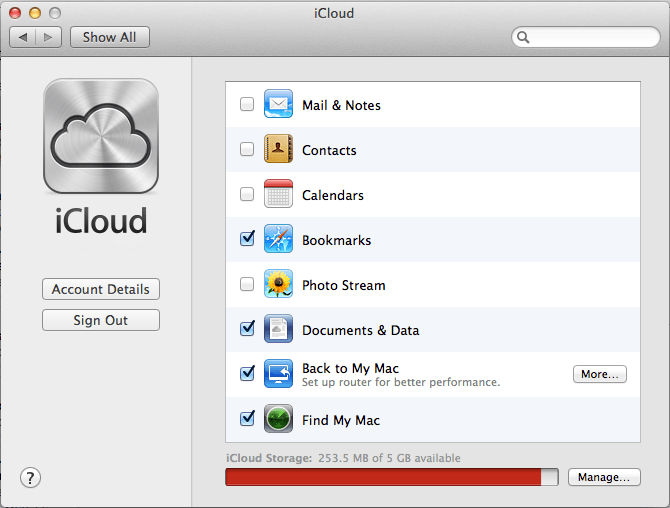Click the Sign Out button
This screenshot has height=508, width=670.
[x=101, y=320]
